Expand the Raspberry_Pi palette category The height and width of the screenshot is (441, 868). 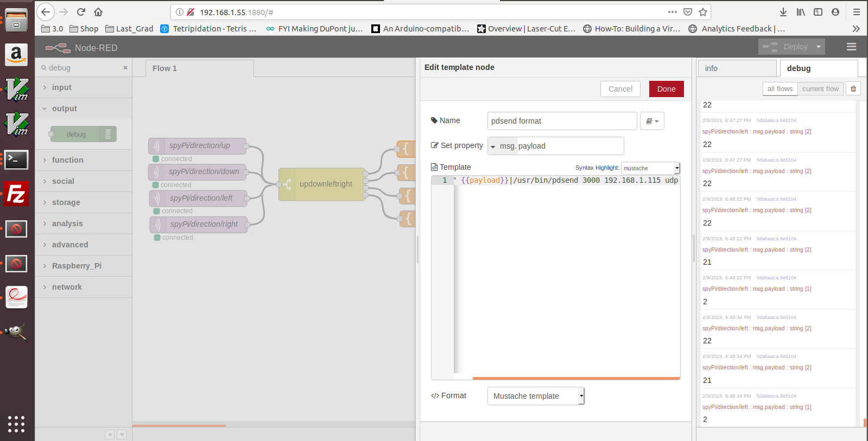84,266
